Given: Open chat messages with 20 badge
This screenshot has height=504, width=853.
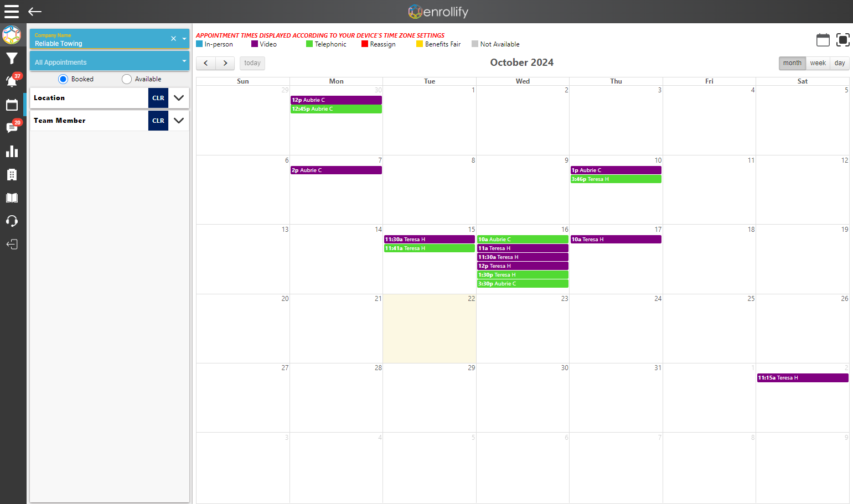Looking at the screenshot, I should (12, 127).
